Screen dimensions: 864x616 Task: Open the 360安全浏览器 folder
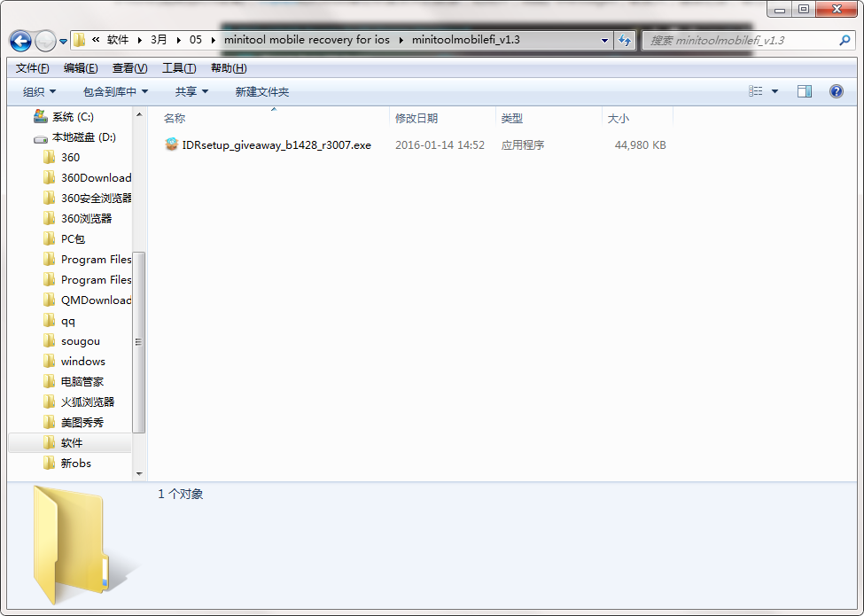click(96, 199)
